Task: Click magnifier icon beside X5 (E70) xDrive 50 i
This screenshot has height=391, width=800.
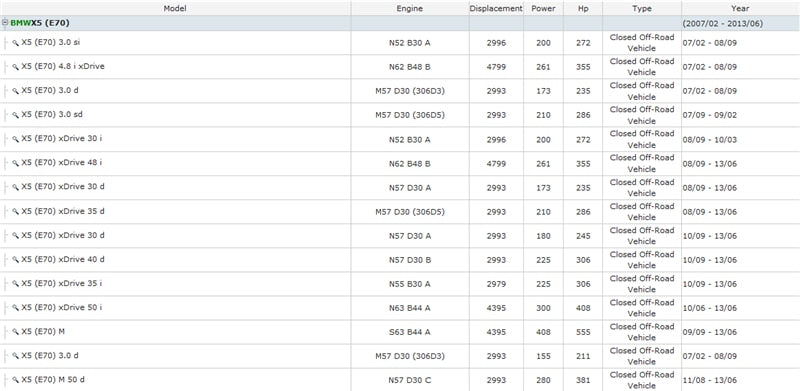Action: (15, 308)
